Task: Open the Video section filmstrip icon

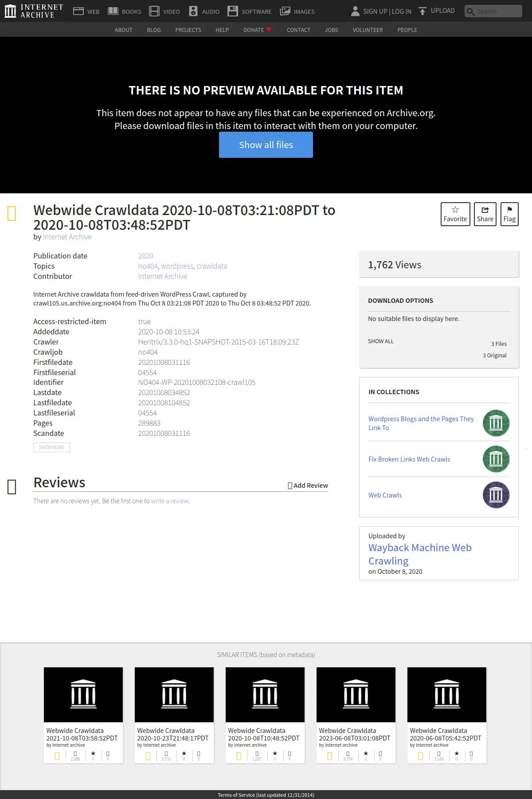Action: (x=154, y=11)
